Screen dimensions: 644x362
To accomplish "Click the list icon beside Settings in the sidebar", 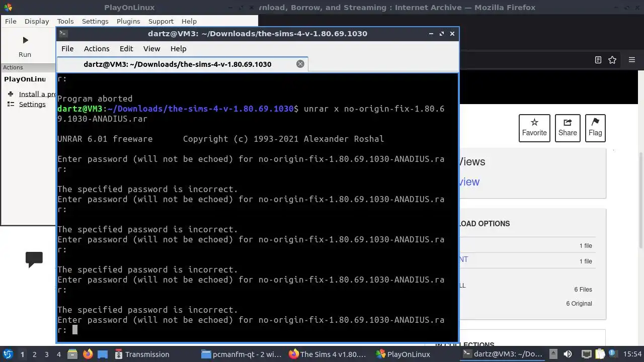I will point(11,104).
